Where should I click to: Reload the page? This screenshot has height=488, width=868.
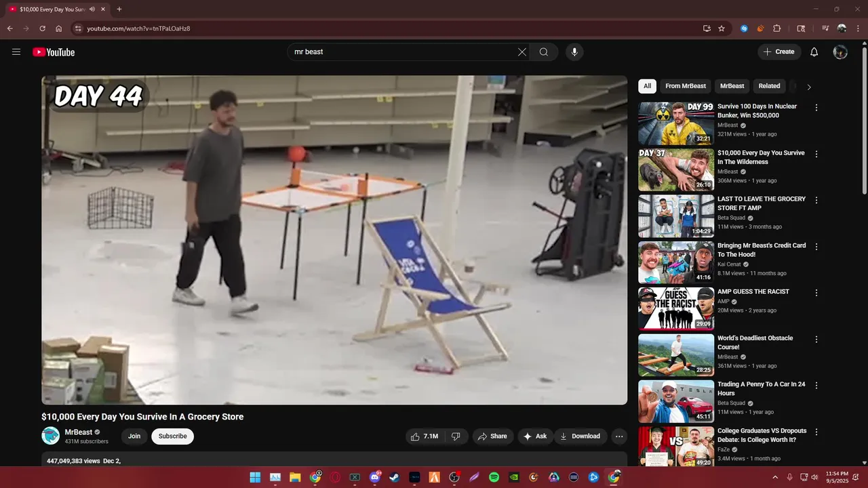(x=42, y=28)
